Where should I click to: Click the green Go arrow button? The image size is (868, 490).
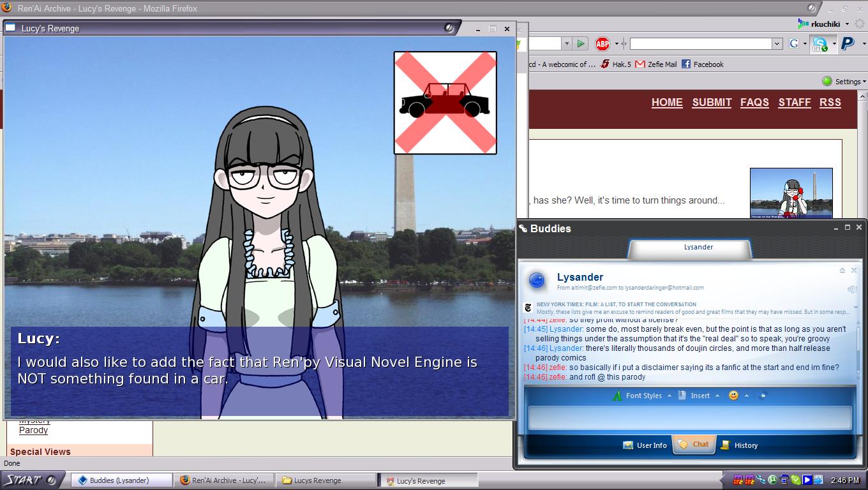580,43
